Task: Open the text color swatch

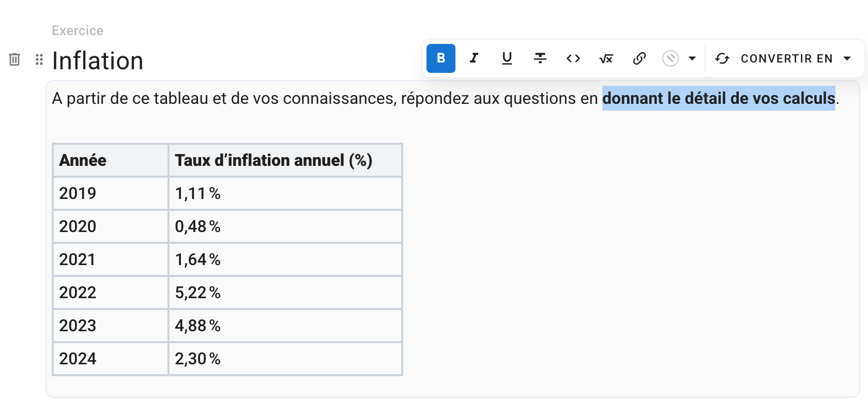Action: click(670, 58)
